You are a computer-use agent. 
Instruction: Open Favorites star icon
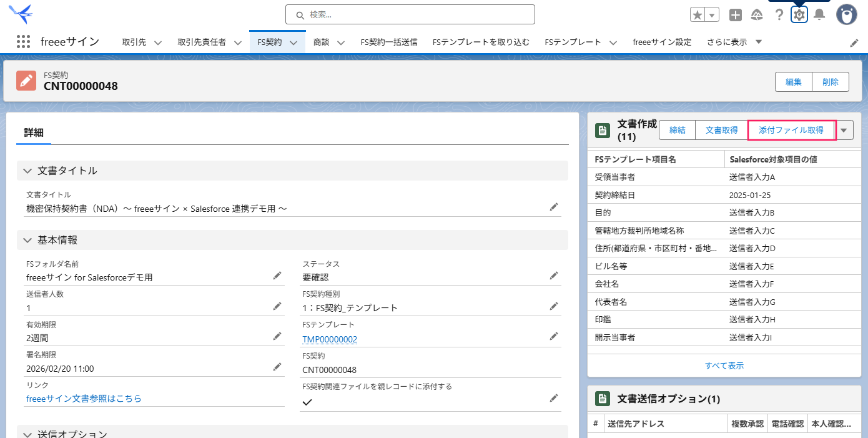(x=698, y=15)
